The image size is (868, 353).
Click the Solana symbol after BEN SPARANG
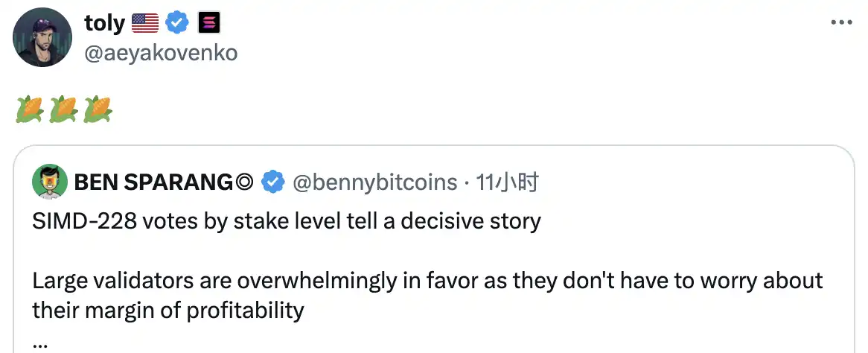click(244, 182)
